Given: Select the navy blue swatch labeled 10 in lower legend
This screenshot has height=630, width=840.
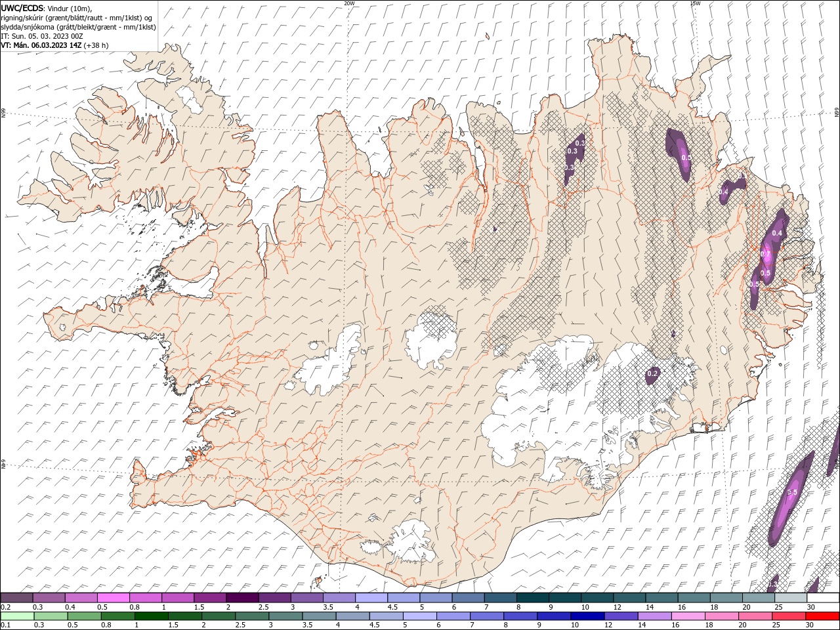Looking at the screenshot, I should pyautogui.click(x=587, y=616).
